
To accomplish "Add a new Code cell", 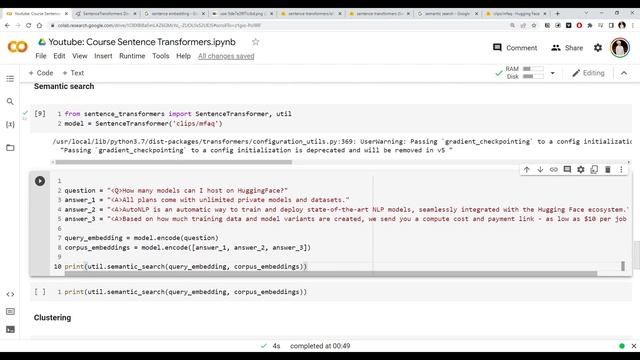I will point(41,73).
